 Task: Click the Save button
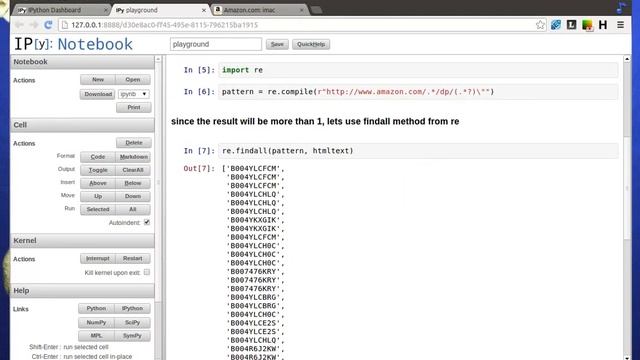pos(277,44)
